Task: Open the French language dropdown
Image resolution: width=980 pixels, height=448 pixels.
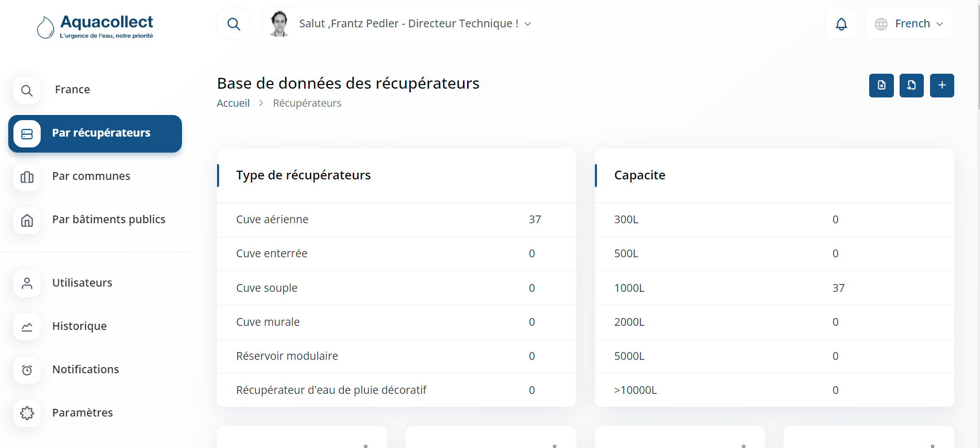Action: (x=909, y=24)
